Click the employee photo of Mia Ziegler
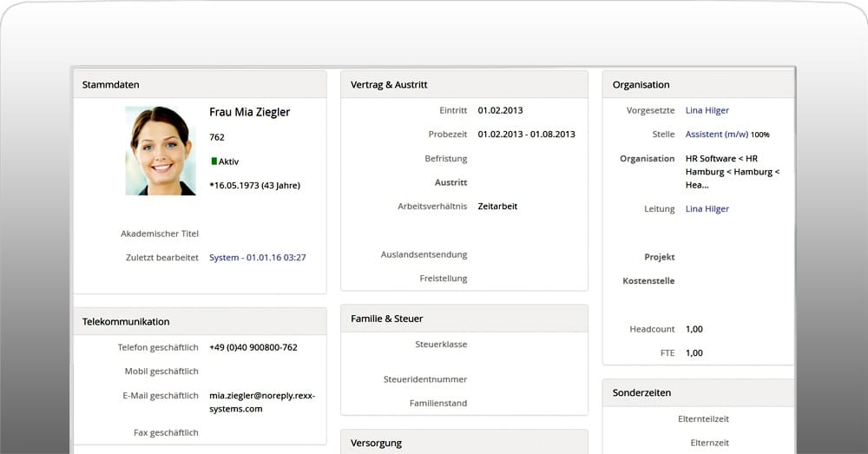Image resolution: width=868 pixels, height=454 pixels. [161, 150]
